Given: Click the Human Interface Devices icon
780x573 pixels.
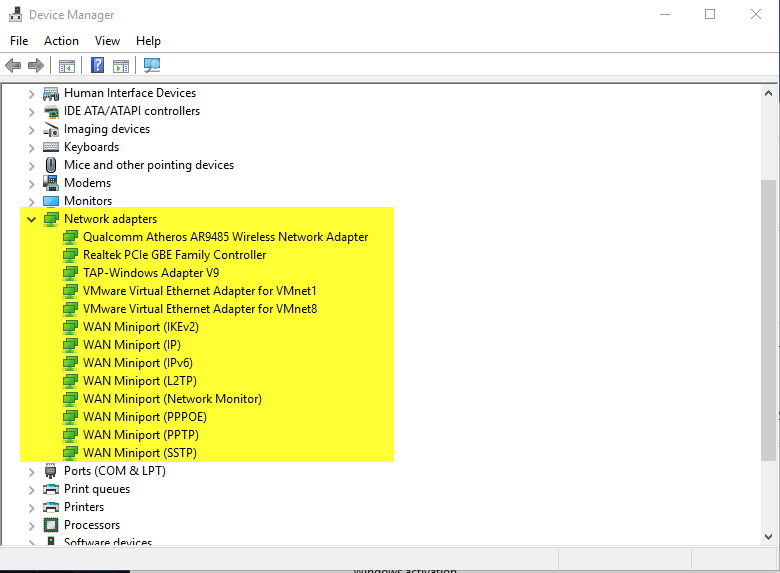Looking at the screenshot, I should (51, 93).
